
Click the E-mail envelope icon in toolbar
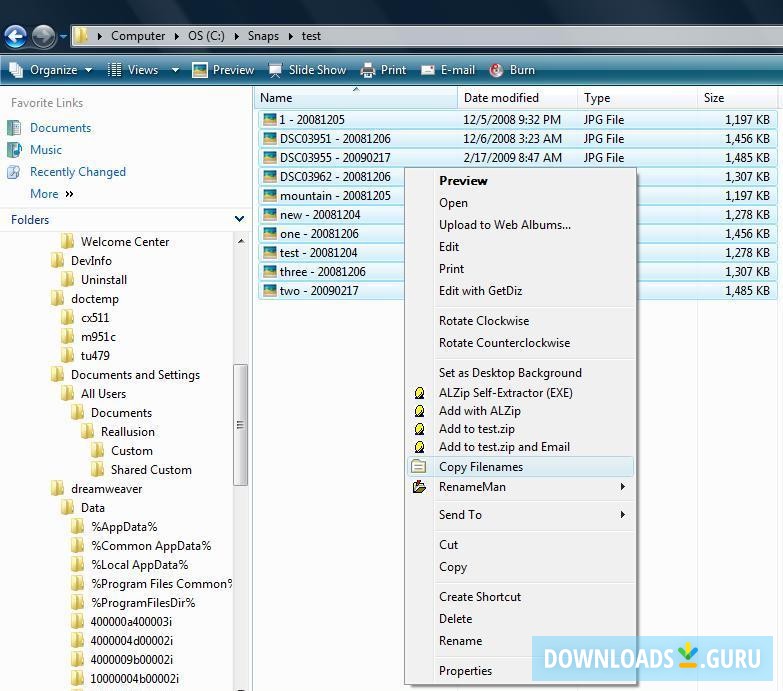click(x=428, y=70)
